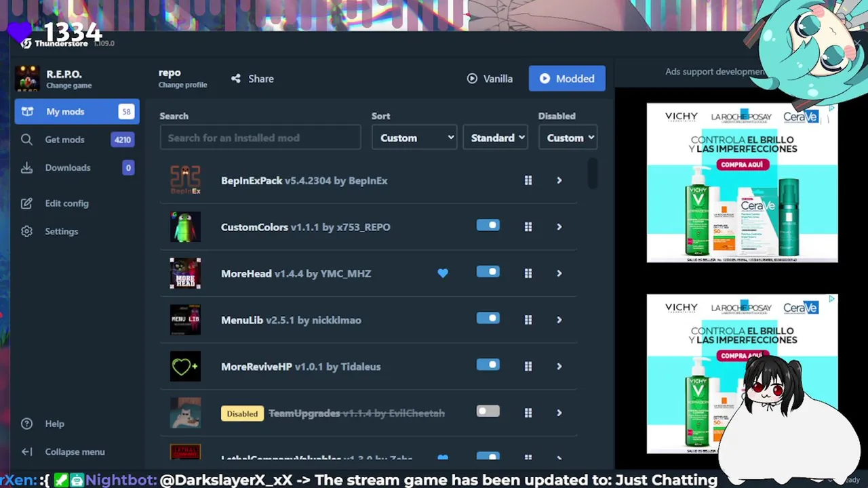Click the R.E.P.O. game icon
868x488 pixels.
point(27,79)
